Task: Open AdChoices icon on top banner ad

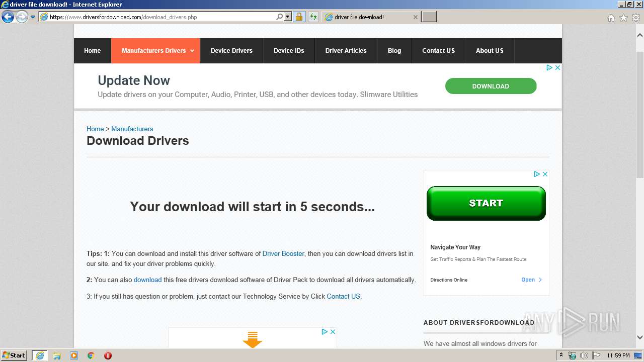Action: (549, 68)
